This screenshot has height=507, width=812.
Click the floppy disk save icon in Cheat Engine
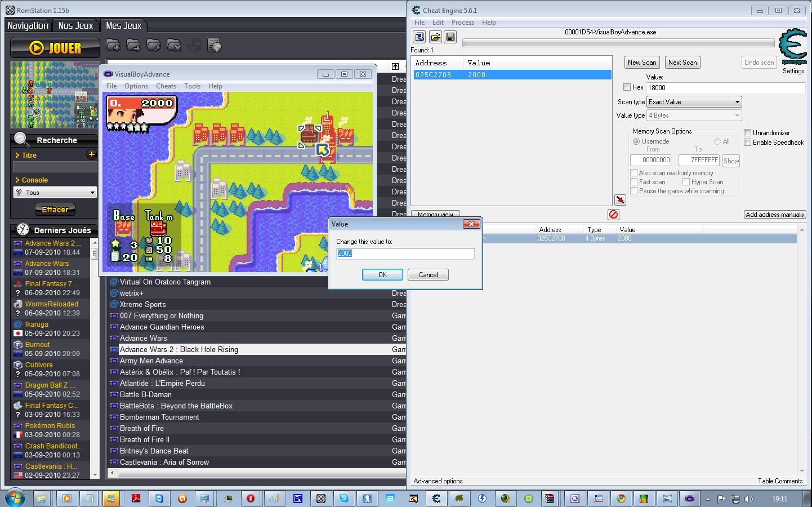coord(450,37)
